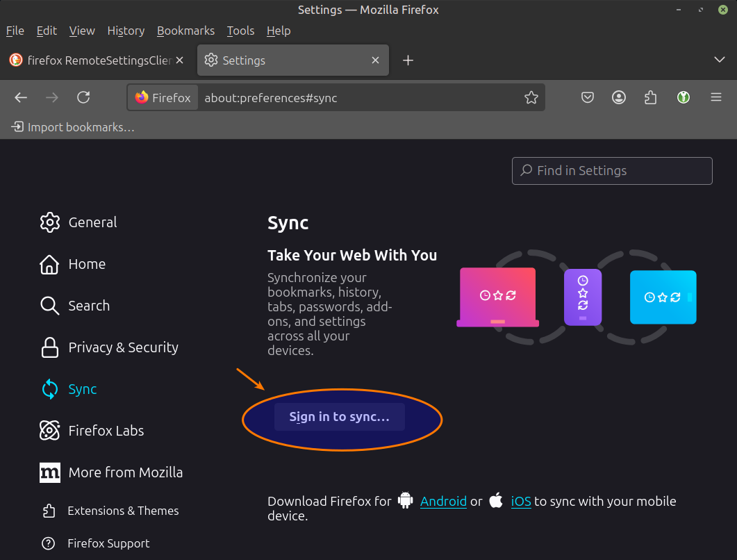
Task: Open More from Mozilla category
Action: pyautogui.click(x=111, y=472)
